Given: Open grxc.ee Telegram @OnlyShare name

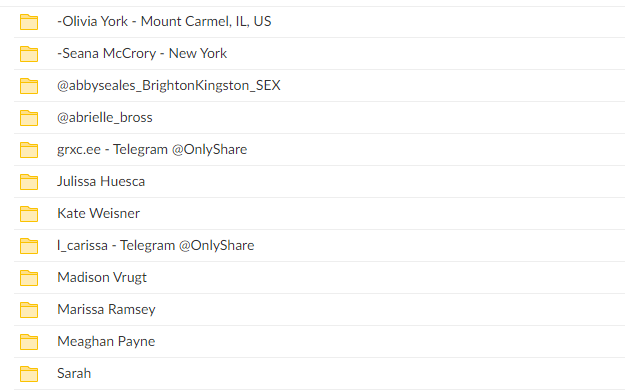Looking at the screenshot, I should point(152,150).
